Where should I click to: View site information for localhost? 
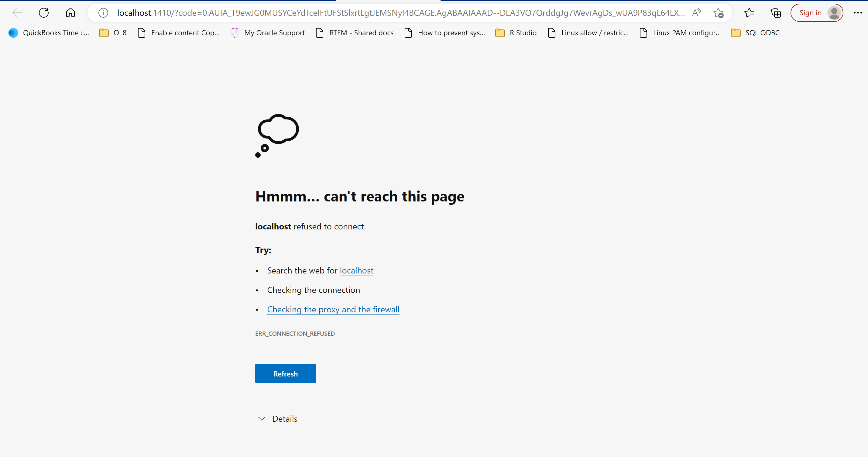pyautogui.click(x=103, y=12)
